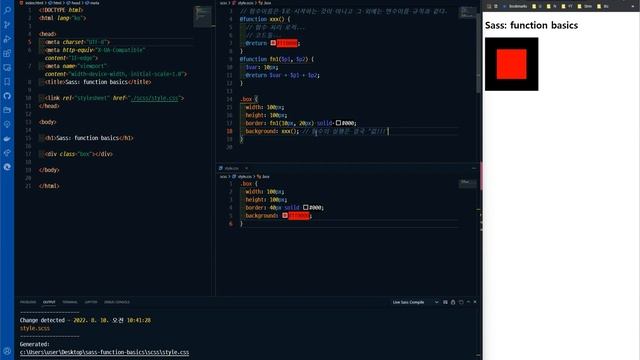Image resolution: width=640 pixels, height=360 pixels.
Task: Open the Search view in activity bar
Action: (x=7, y=11)
